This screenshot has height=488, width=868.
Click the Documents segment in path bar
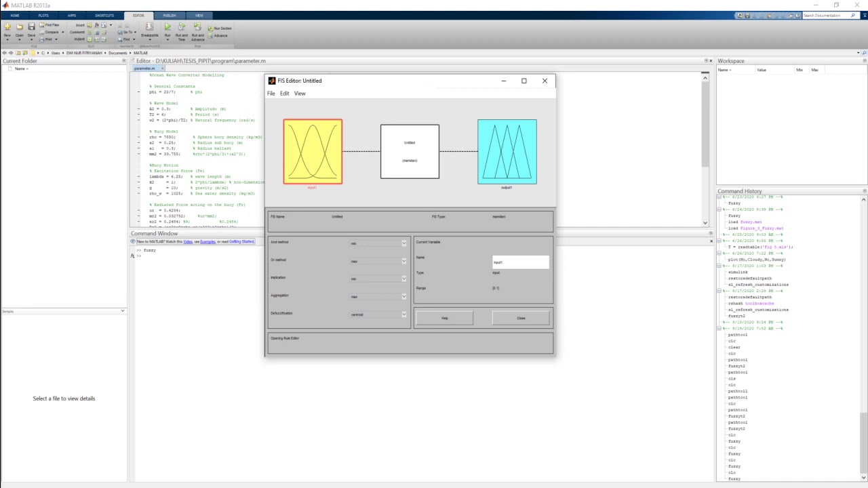(117, 53)
